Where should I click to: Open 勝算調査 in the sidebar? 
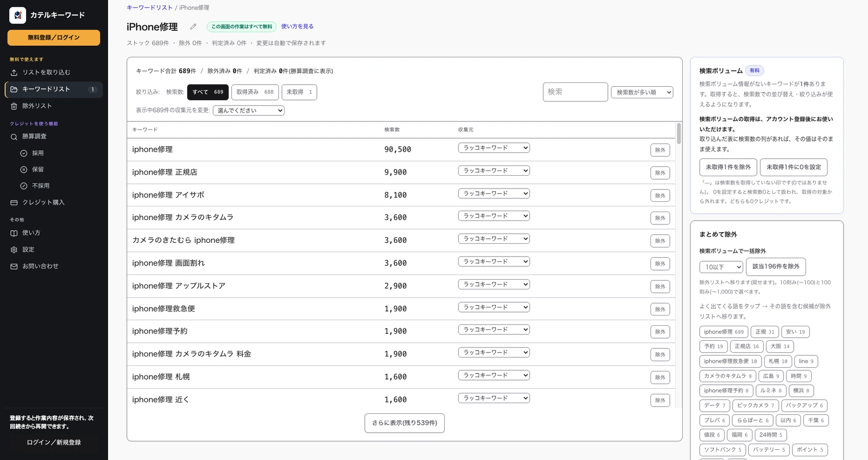tap(54, 136)
